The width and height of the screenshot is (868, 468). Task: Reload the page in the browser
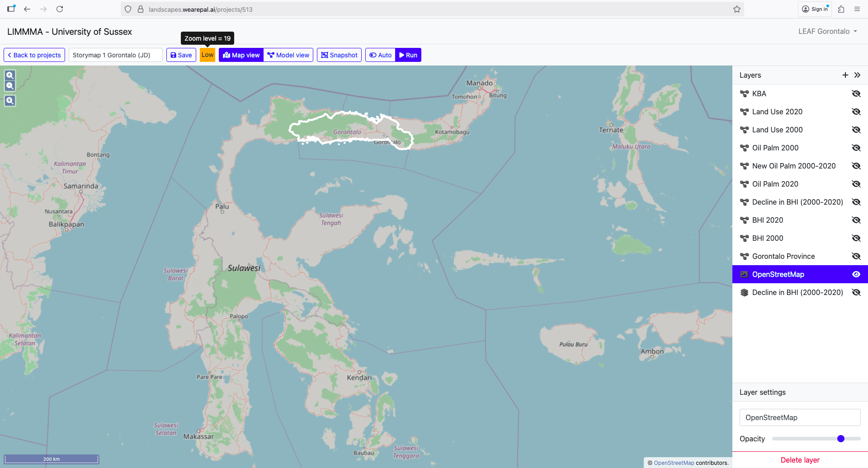pos(60,9)
